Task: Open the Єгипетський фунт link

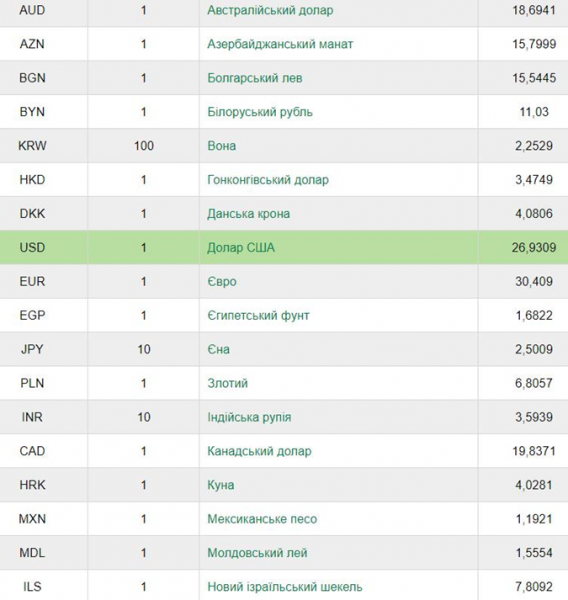Action: 258,316
